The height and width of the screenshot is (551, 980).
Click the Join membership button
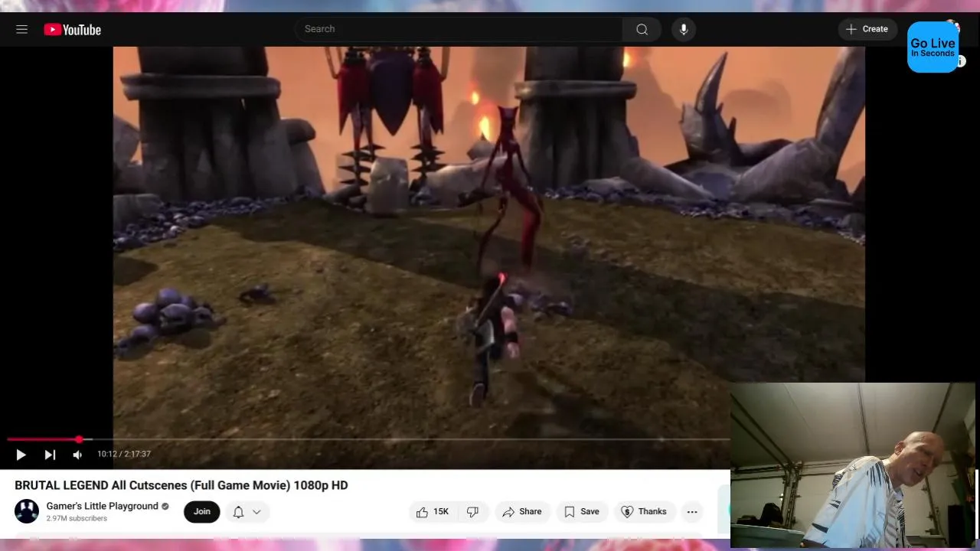click(202, 512)
